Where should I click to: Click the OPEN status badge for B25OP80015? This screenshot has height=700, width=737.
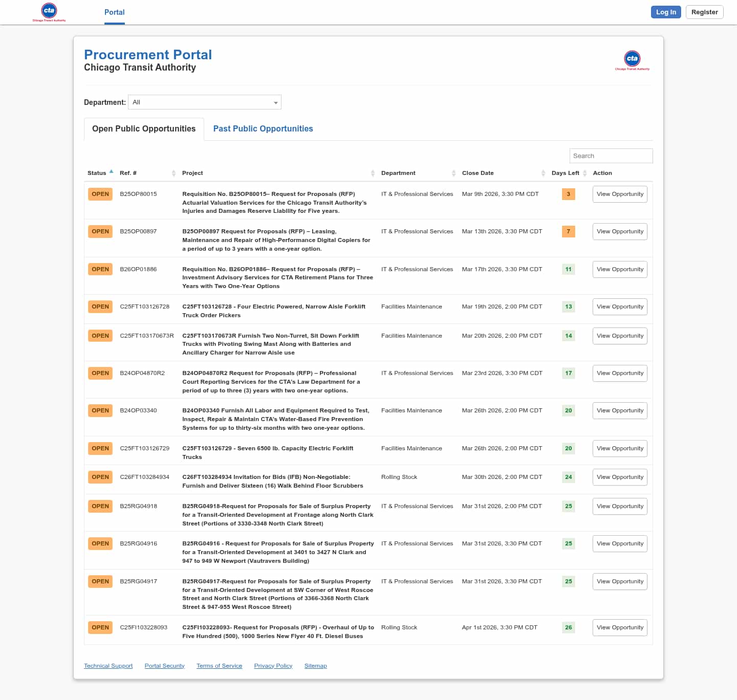click(100, 194)
